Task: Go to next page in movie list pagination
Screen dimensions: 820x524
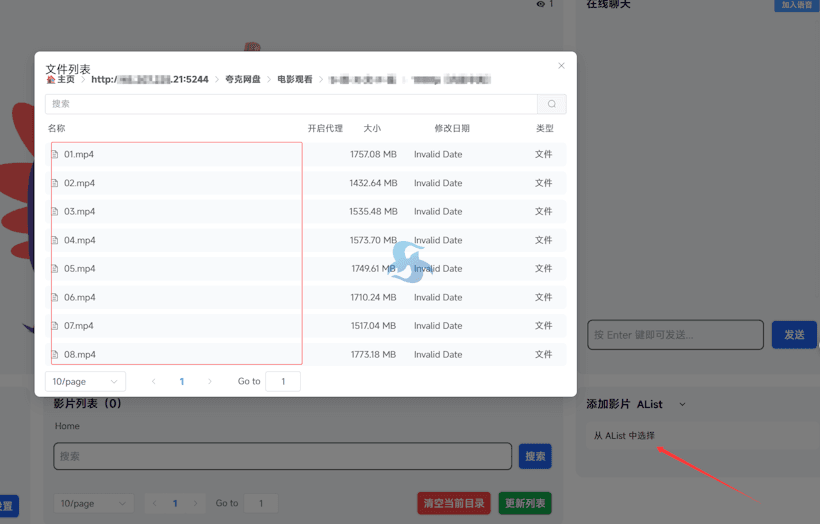Action: click(196, 503)
